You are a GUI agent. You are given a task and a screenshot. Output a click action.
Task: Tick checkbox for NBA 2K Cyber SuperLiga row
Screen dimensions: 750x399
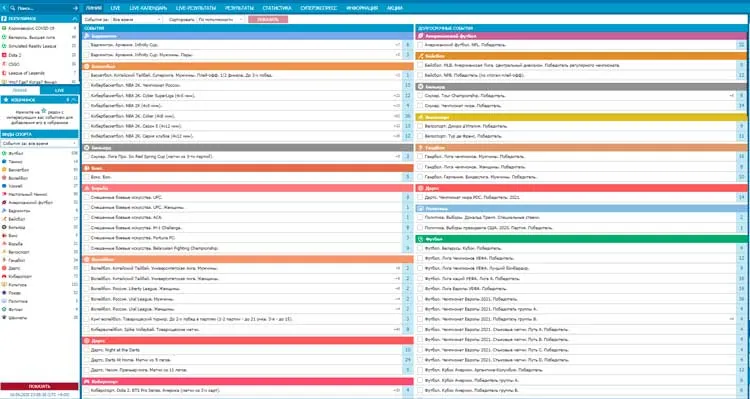[87, 96]
